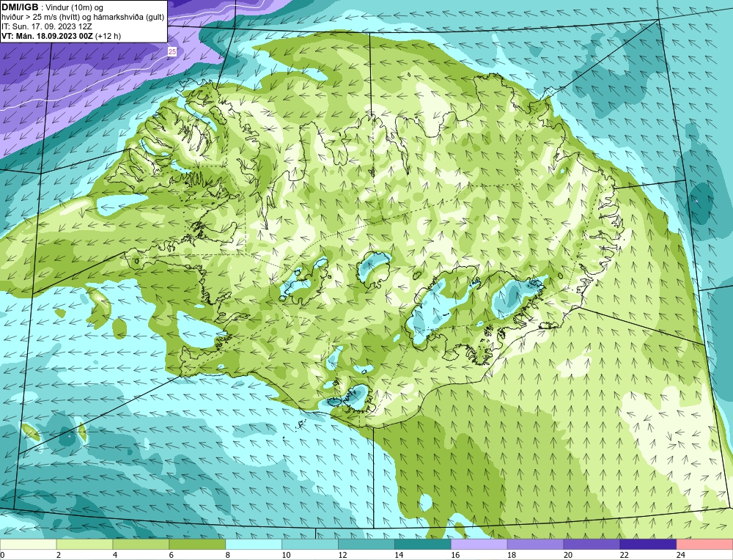The image size is (733, 560).
Task: Click the legend scale number 24
Action: tap(680, 555)
